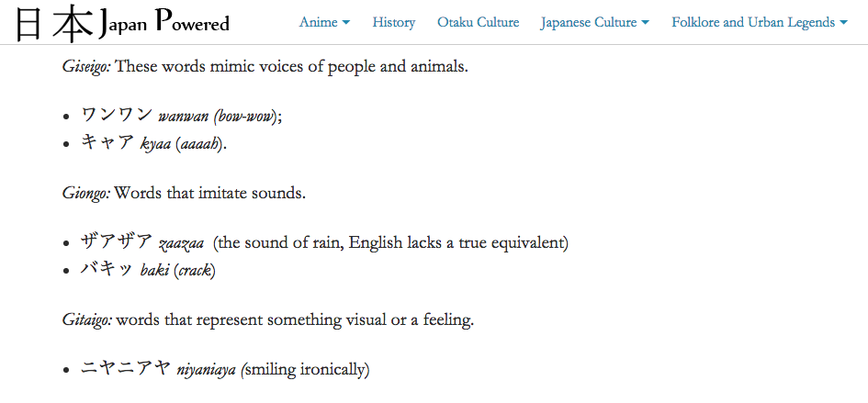Click the katakana word ニヤニヤ
This screenshot has width=868, height=403.
pos(125,369)
